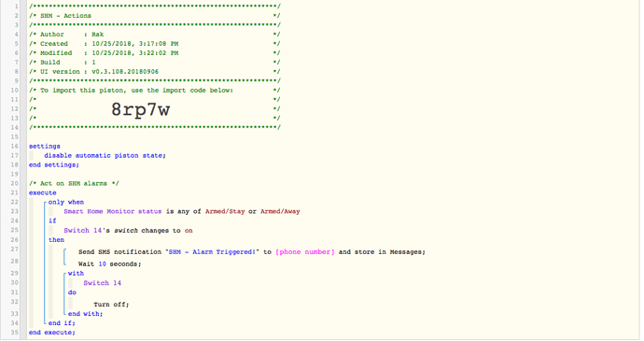644x341 pixels.
Task: Click the 'settings' keyword on line 16
Action: point(45,147)
